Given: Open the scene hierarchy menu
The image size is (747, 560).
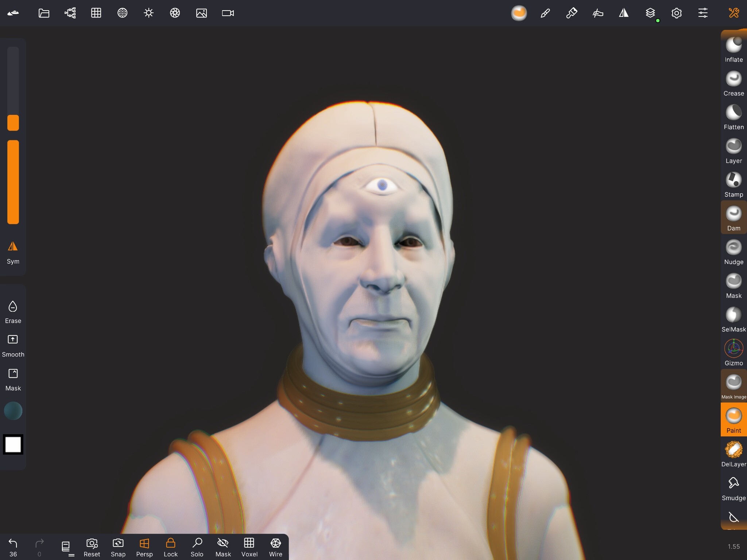Looking at the screenshot, I should point(70,13).
